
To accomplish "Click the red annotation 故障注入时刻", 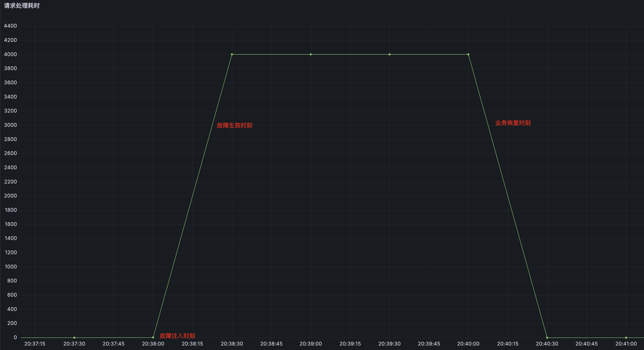I will pyautogui.click(x=177, y=336).
